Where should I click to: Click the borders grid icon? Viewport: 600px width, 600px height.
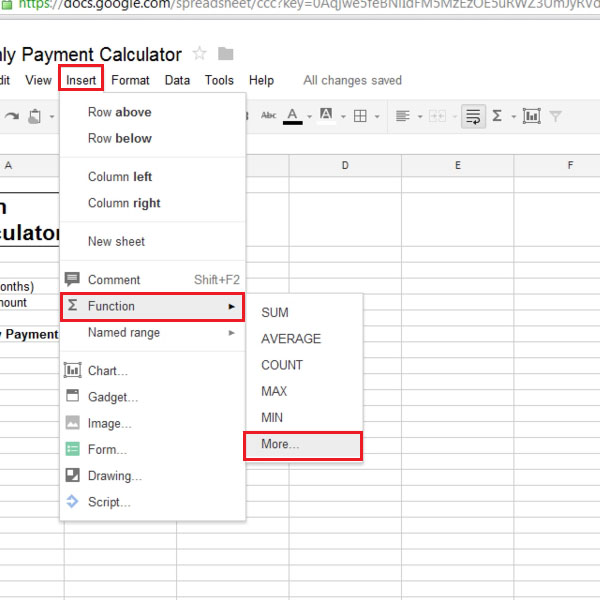pos(360,116)
